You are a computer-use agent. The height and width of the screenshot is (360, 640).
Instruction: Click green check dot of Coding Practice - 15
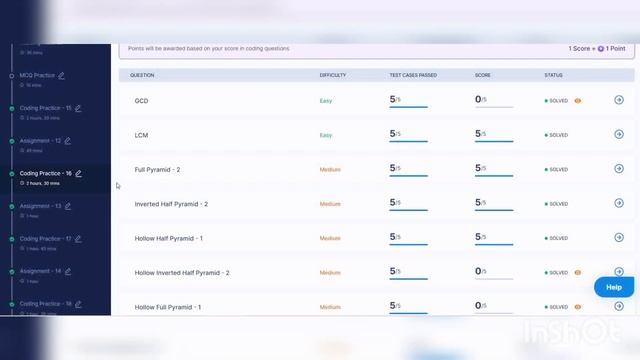[x=12, y=108]
